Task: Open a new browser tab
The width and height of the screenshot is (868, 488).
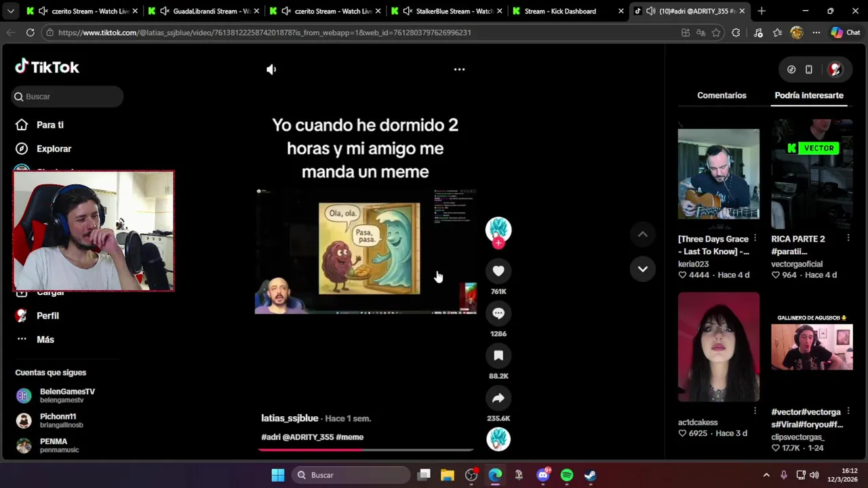Action: point(762,11)
